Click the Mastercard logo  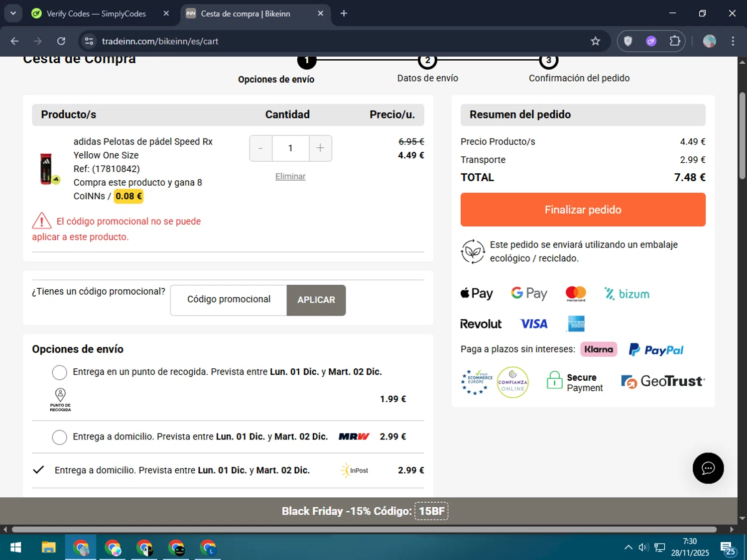pos(576,294)
